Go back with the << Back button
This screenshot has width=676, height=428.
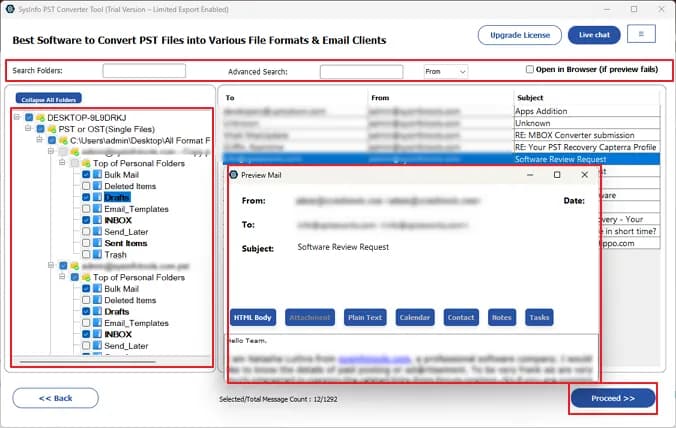tap(56, 398)
